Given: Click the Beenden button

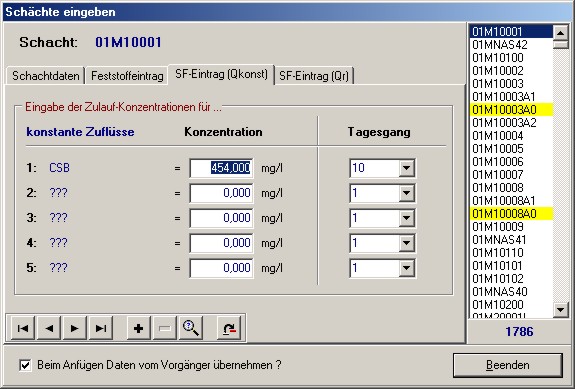Looking at the screenshot, I should tap(508, 365).
